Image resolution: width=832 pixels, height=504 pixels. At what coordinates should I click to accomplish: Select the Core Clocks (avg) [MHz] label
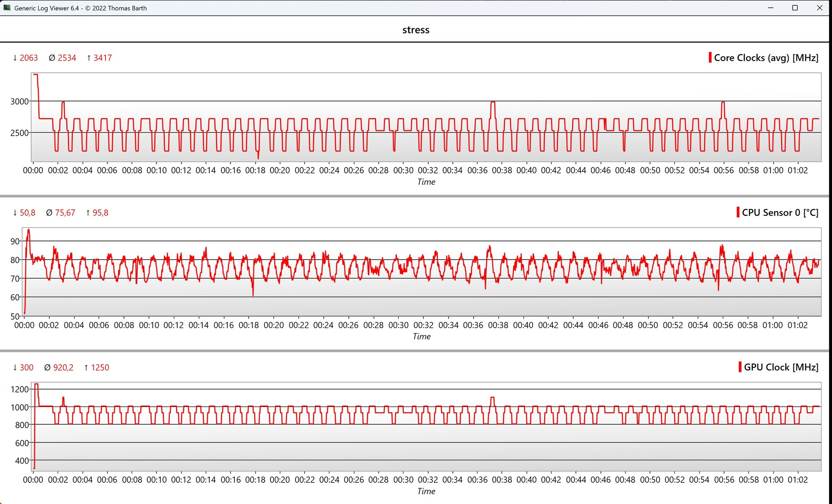766,58
